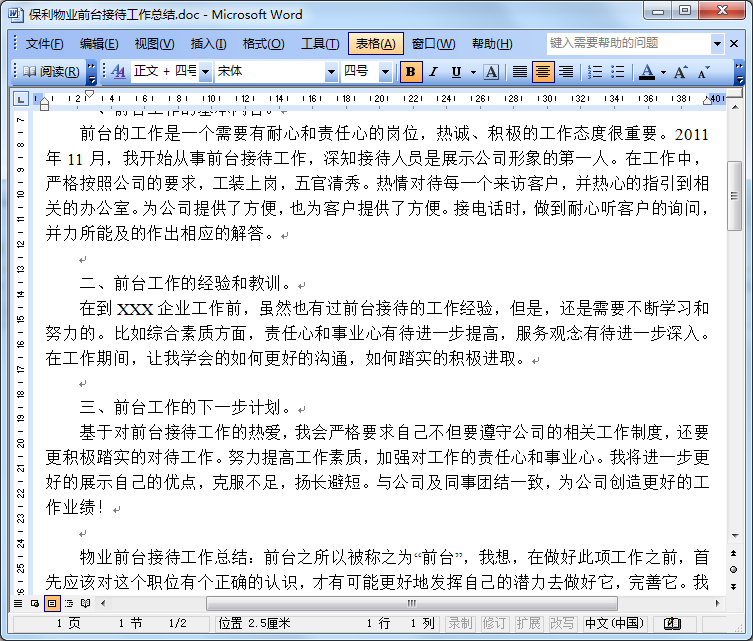Open font size dropdown 四号
Screen dimensions: 753x641
385,72
